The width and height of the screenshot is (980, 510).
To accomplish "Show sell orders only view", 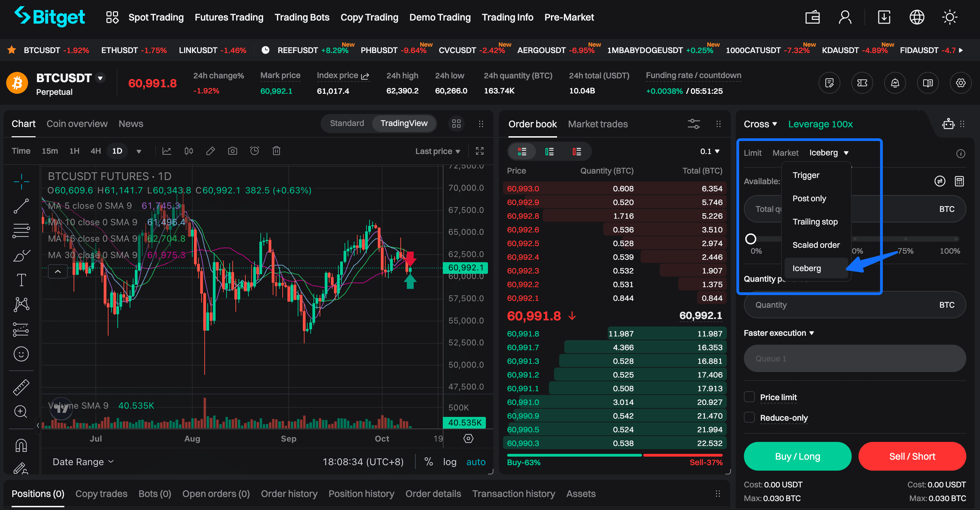I will click(x=576, y=152).
